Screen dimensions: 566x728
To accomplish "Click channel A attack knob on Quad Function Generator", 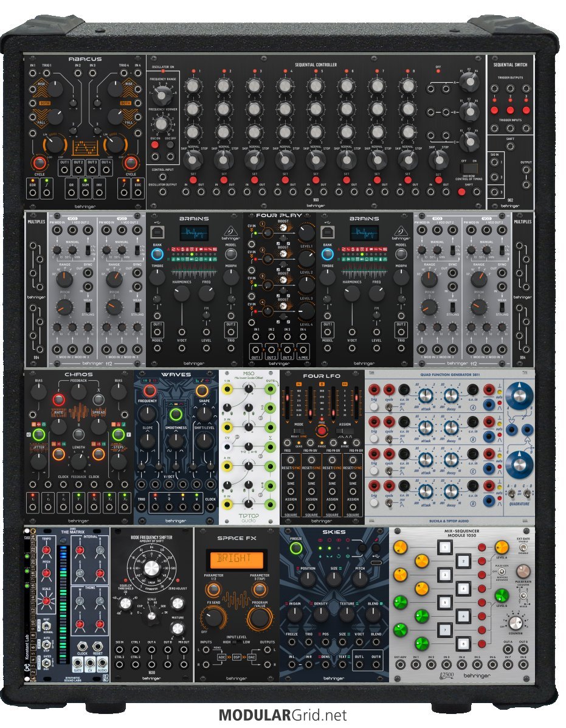I will [x=425, y=396].
